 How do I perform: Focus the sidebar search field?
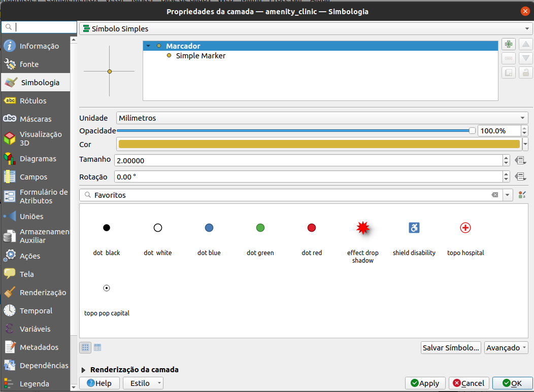pyautogui.click(x=39, y=27)
